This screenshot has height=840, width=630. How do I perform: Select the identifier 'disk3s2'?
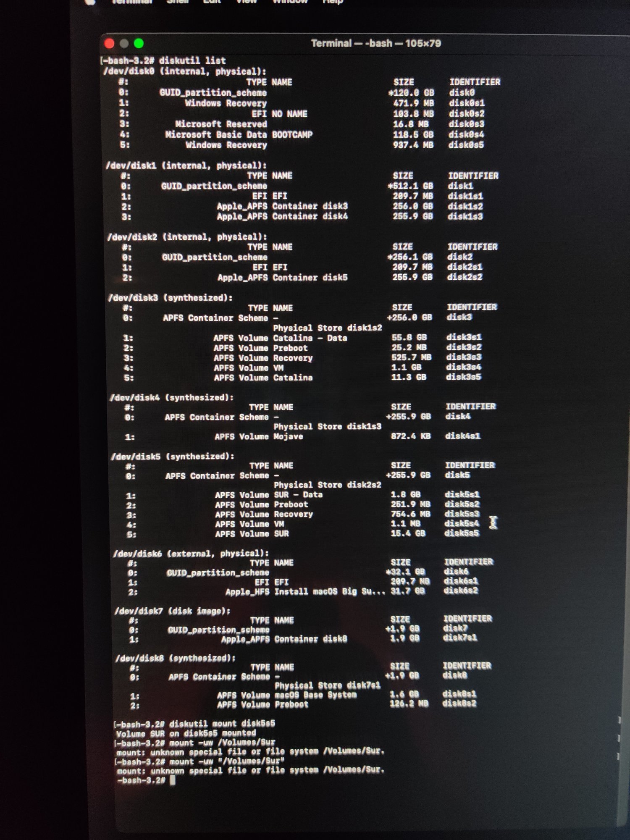[464, 347]
